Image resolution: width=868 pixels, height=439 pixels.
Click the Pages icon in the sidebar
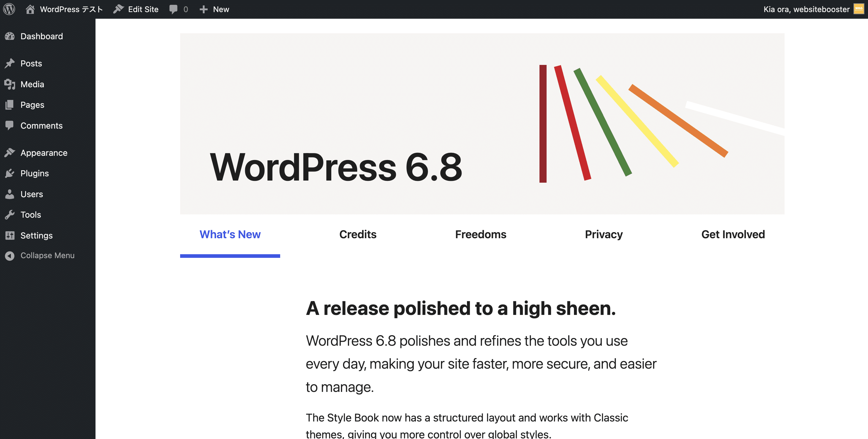pyautogui.click(x=10, y=105)
